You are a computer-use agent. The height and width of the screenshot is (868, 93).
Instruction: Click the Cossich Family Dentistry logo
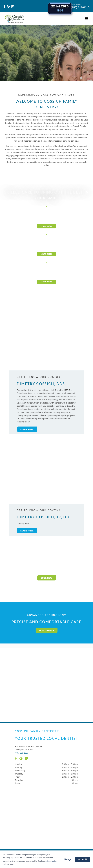pyautogui.click(x=15, y=19)
